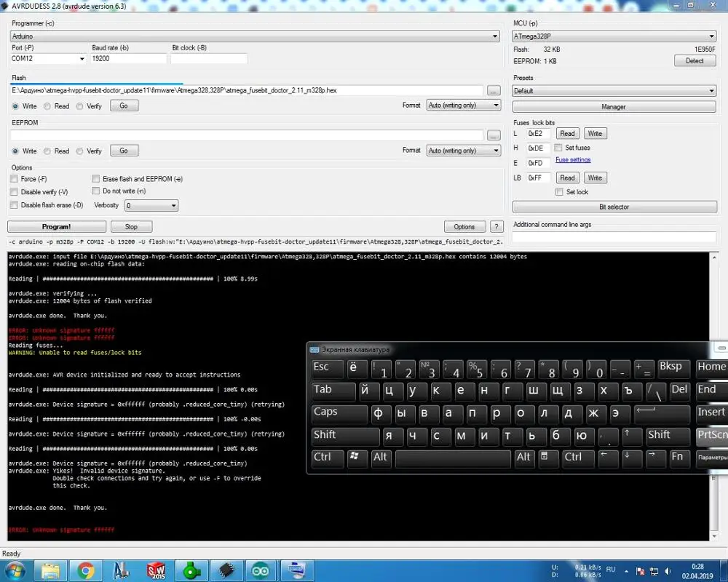728x582 pixels.
Task: Open the Windows Start menu
Action: click(15, 570)
